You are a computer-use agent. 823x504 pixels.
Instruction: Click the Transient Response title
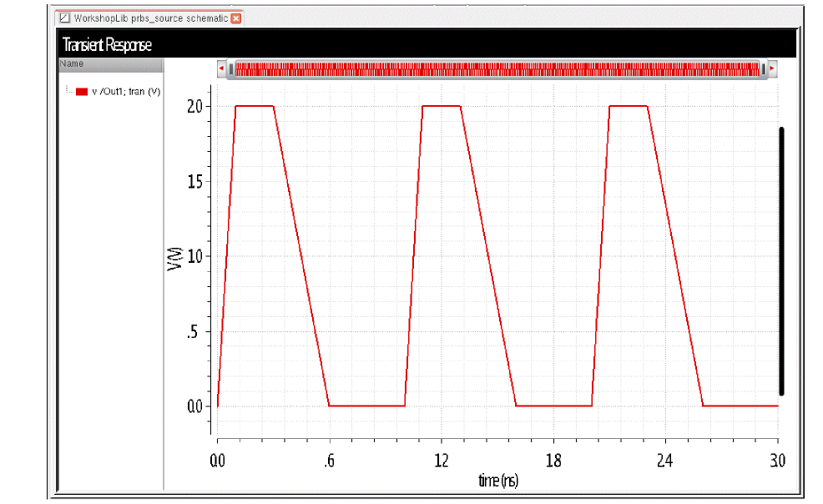tap(107, 45)
